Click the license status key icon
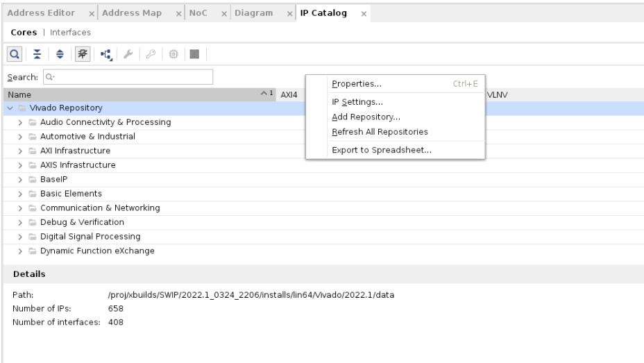The width and height of the screenshot is (644, 363). (x=151, y=54)
